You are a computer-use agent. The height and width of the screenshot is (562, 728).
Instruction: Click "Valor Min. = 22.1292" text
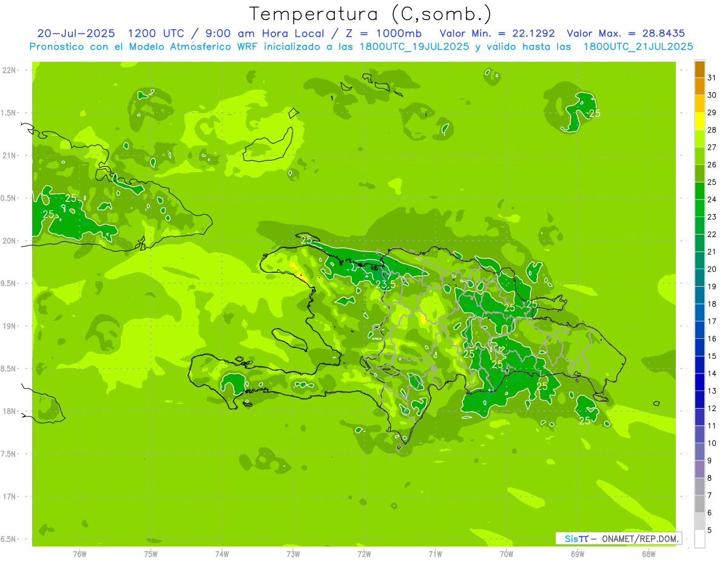coord(497,33)
